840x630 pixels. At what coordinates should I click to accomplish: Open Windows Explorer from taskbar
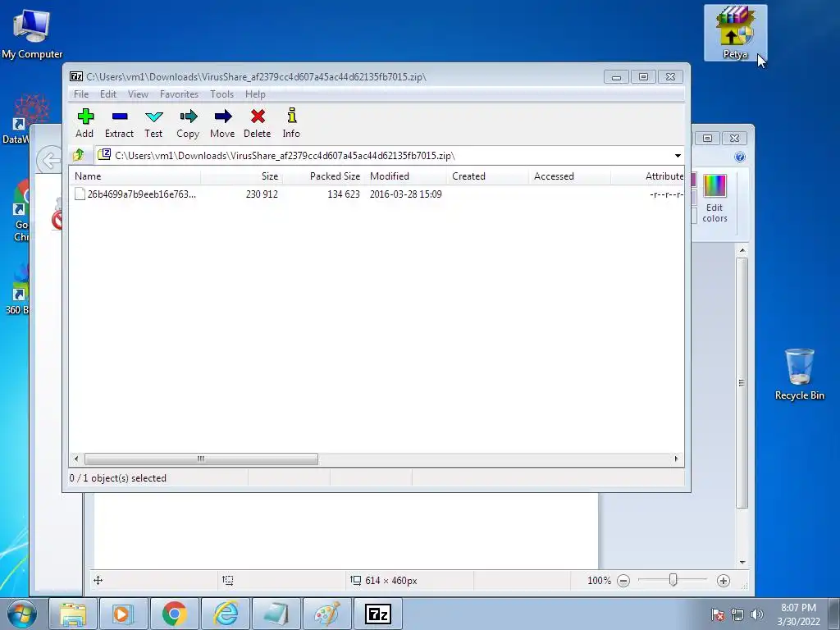73,614
